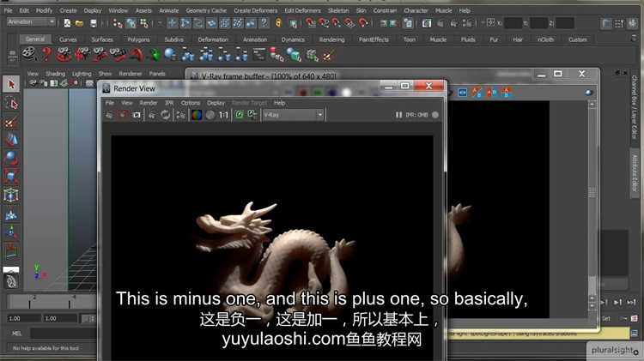644x361 pixels.
Task: Click the Z coordinate input field
Action: [564, 23]
